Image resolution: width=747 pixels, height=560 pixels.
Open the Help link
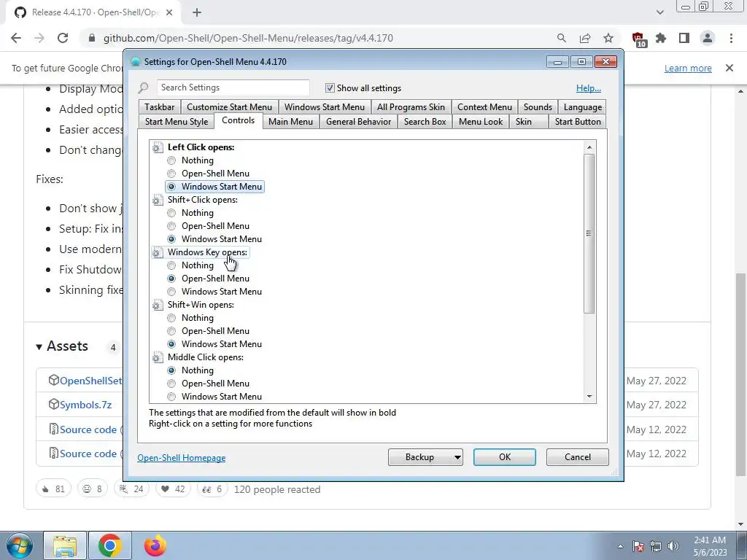click(x=589, y=88)
